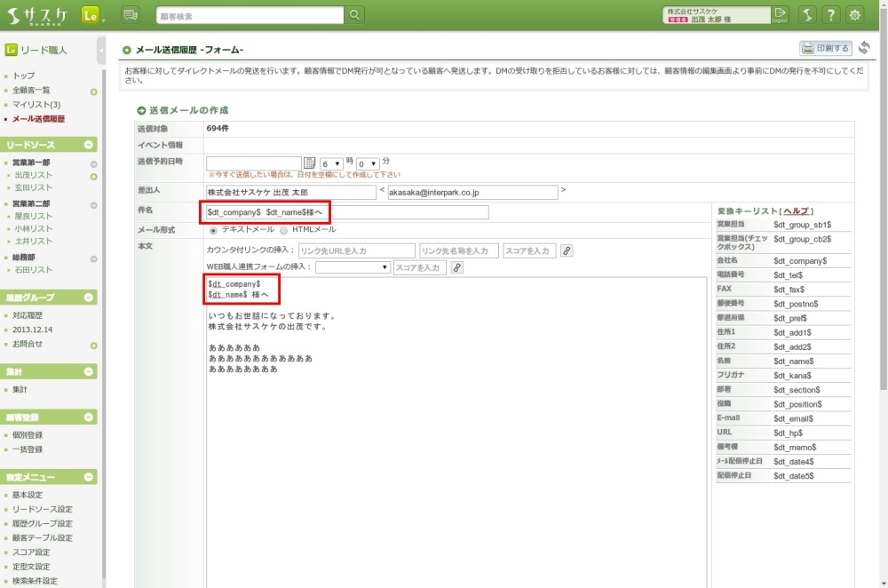888x588 pixels.
Task: Go to マイリスト(3) in sidebar
Action: tap(36, 105)
